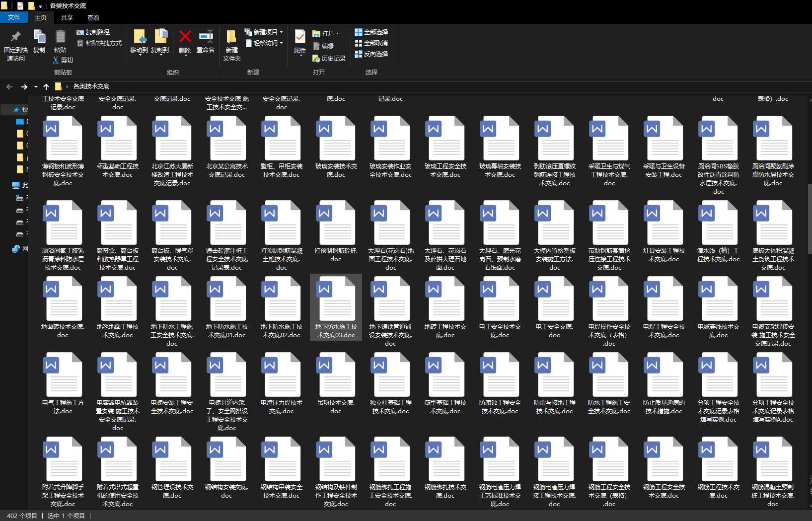Select file 钢筋绑扎技术交底.doc
Image resolution: width=812 pixels, height=521 pixels.
[x=445, y=469]
